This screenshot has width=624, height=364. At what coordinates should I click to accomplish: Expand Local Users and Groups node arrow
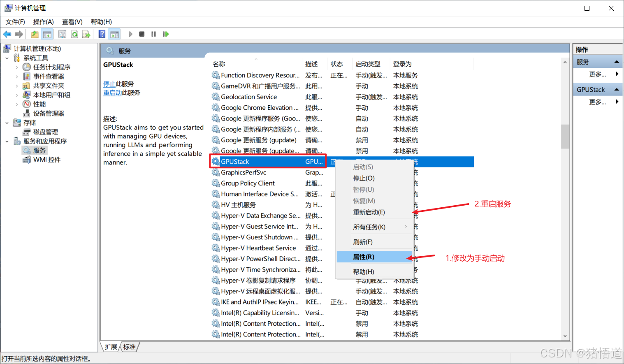tap(17, 95)
